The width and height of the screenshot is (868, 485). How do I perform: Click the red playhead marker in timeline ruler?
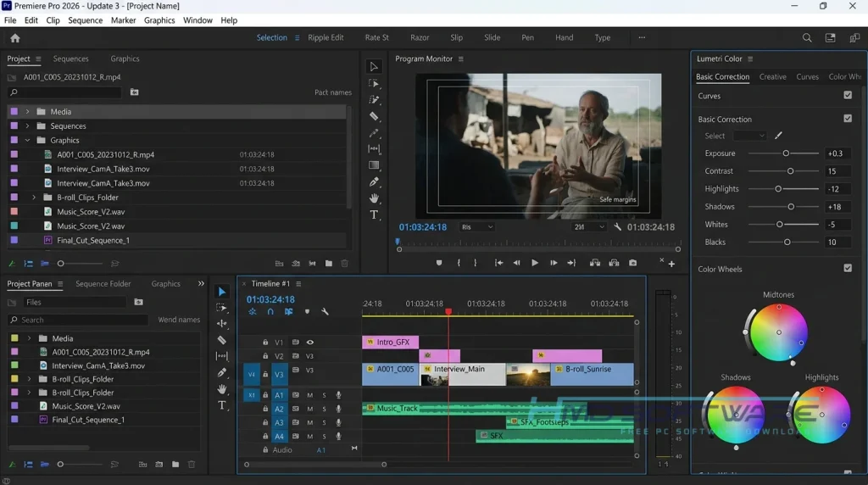[448, 312]
